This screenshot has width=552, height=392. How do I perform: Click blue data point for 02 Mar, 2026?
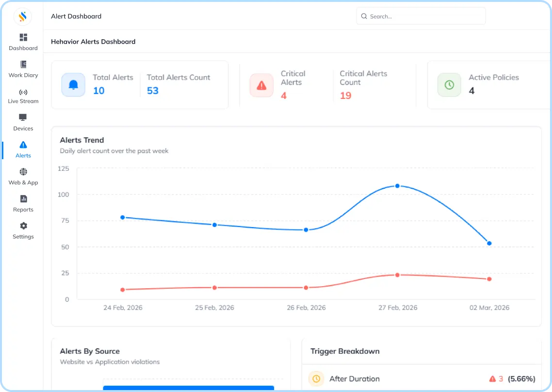(489, 244)
